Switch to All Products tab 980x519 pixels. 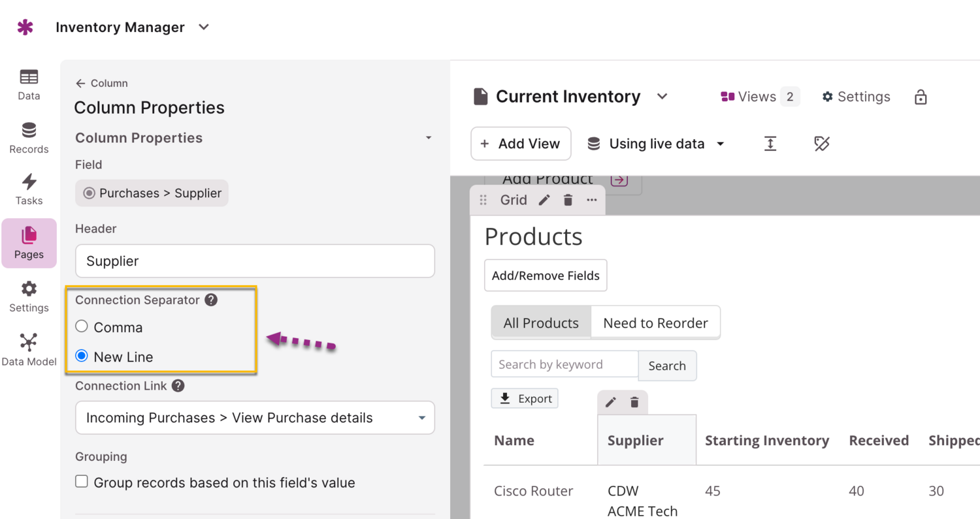pos(541,322)
